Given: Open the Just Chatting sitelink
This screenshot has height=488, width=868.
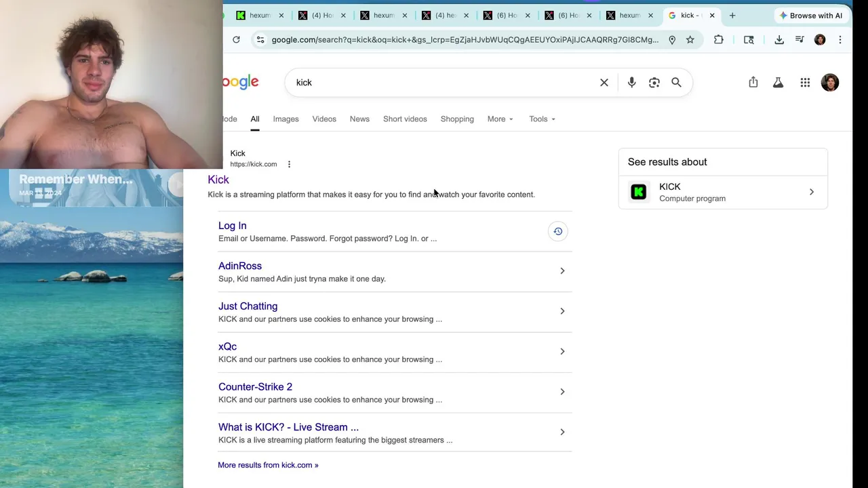Looking at the screenshot, I should coord(248,306).
